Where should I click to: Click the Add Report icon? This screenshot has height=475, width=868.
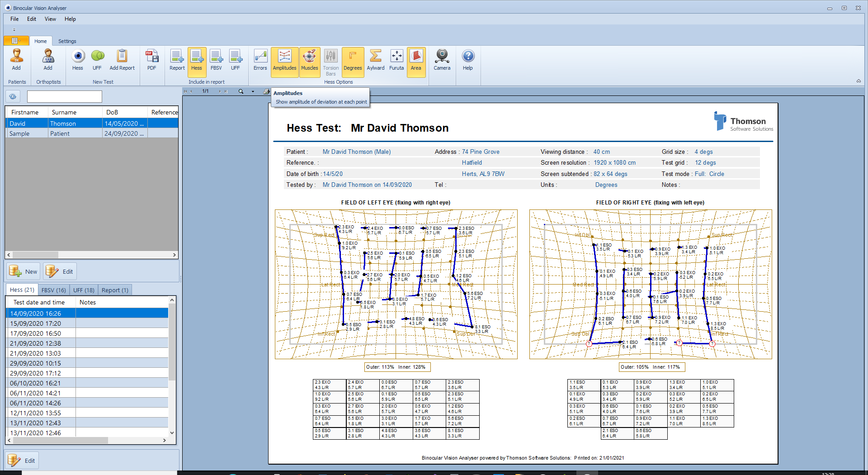coord(122,60)
